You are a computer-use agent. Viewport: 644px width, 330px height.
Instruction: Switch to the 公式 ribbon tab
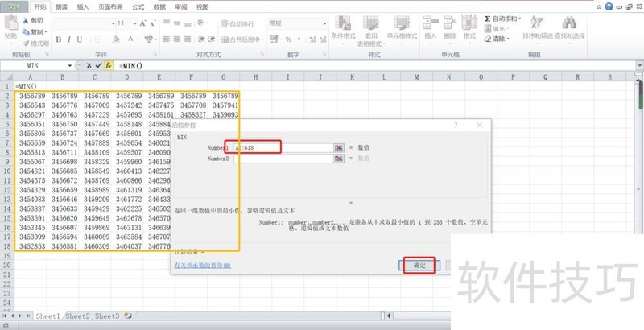click(x=138, y=6)
